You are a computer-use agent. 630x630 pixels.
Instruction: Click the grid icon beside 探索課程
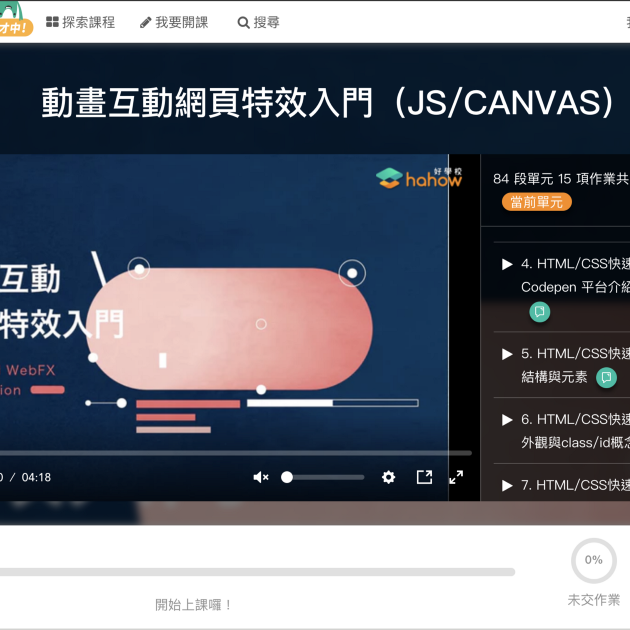(x=52, y=22)
